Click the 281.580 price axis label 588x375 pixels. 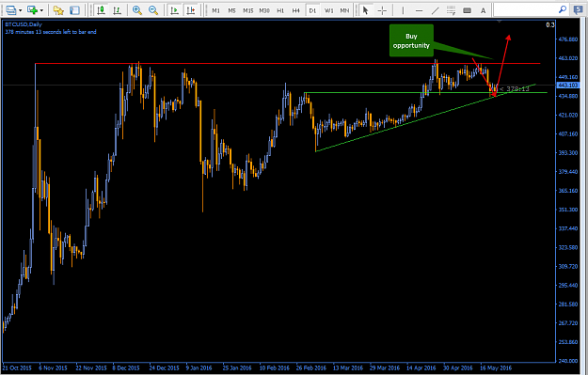tap(567, 304)
